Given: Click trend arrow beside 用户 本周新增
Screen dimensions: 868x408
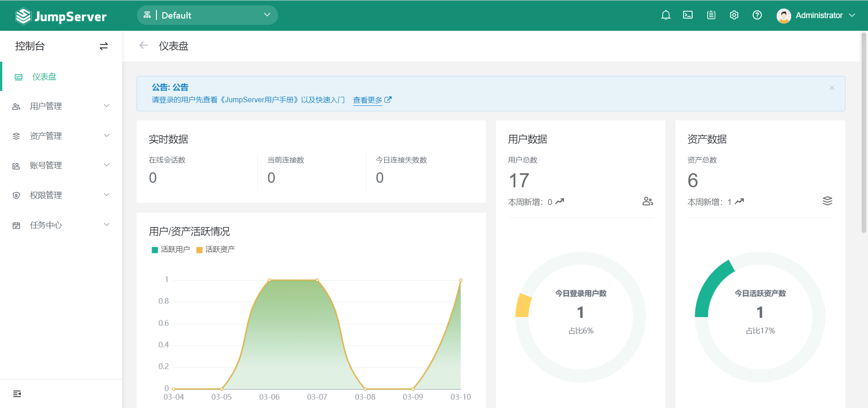Looking at the screenshot, I should click(560, 201).
